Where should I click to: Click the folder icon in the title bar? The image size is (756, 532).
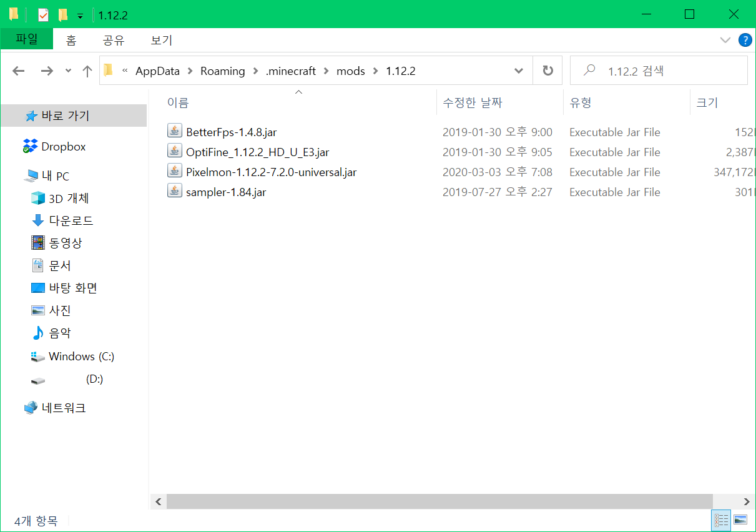[14, 15]
